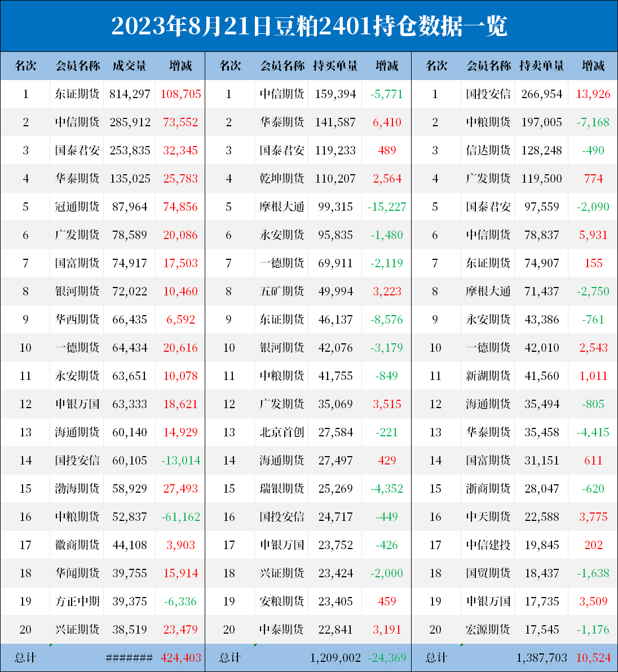Select member name 五矿期货
The width and height of the screenshot is (618, 672).
pyautogui.click(x=282, y=291)
